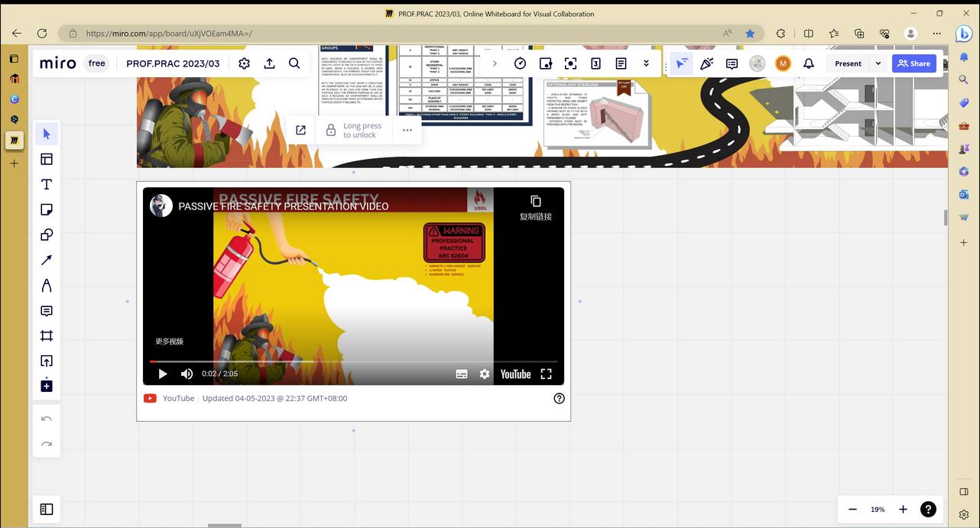Mute the video volume
This screenshot has width=980, height=528.
(x=187, y=374)
